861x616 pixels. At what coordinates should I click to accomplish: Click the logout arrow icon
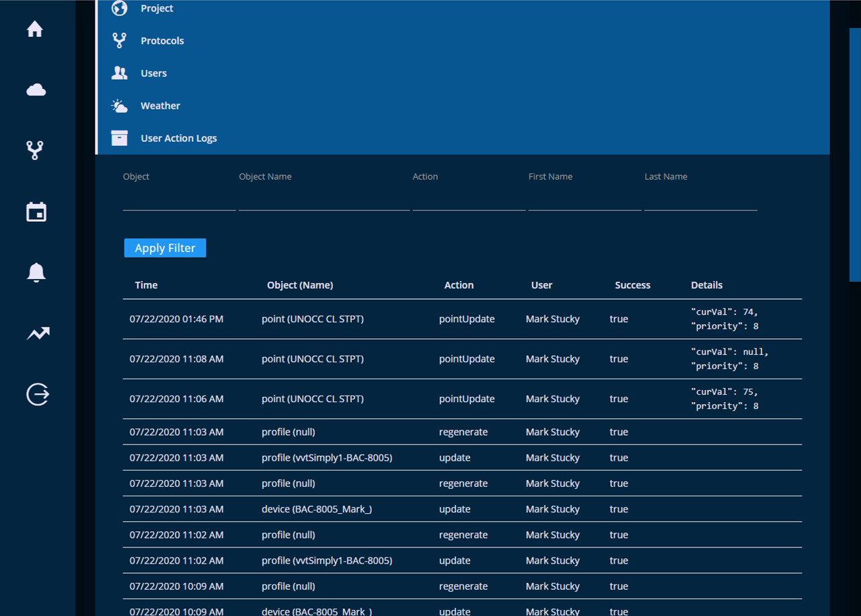click(38, 393)
